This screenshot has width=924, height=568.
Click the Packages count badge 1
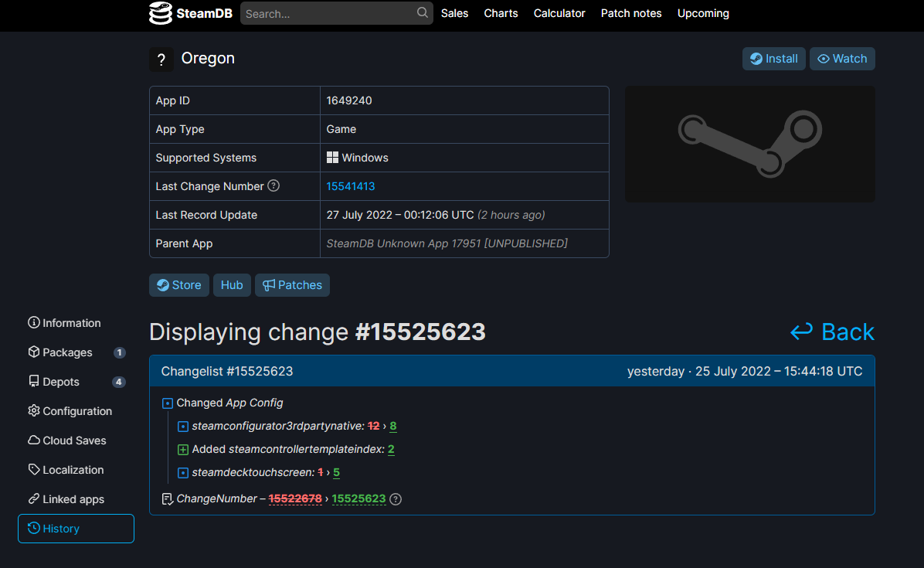[119, 352]
